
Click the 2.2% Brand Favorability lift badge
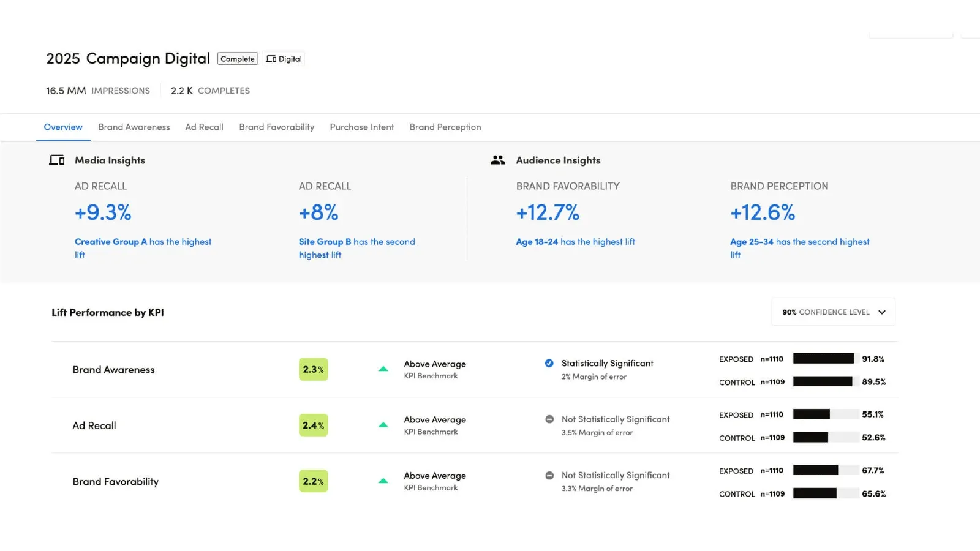click(x=314, y=481)
